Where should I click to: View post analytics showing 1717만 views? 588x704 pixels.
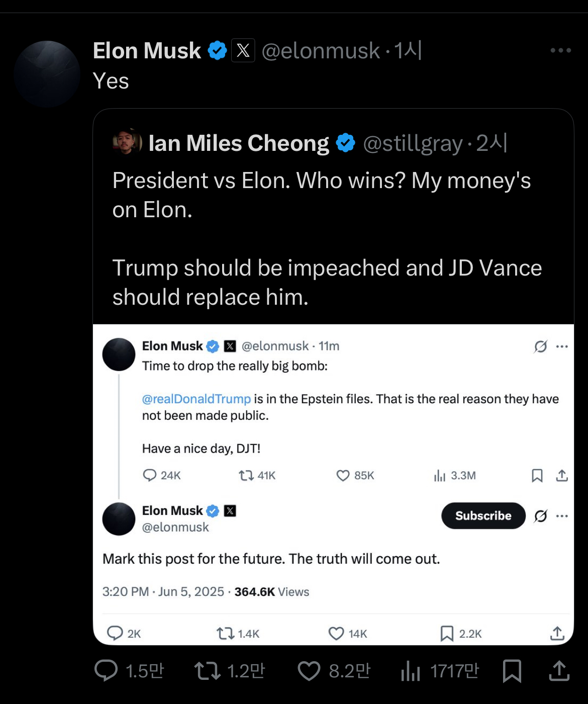coord(410,671)
